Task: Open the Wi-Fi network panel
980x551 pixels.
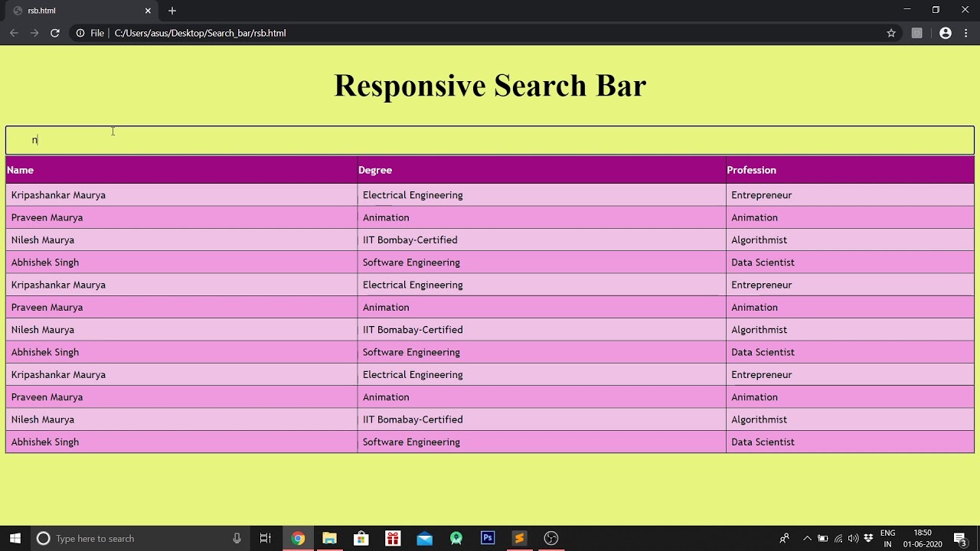Action: [x=838, y=538]
